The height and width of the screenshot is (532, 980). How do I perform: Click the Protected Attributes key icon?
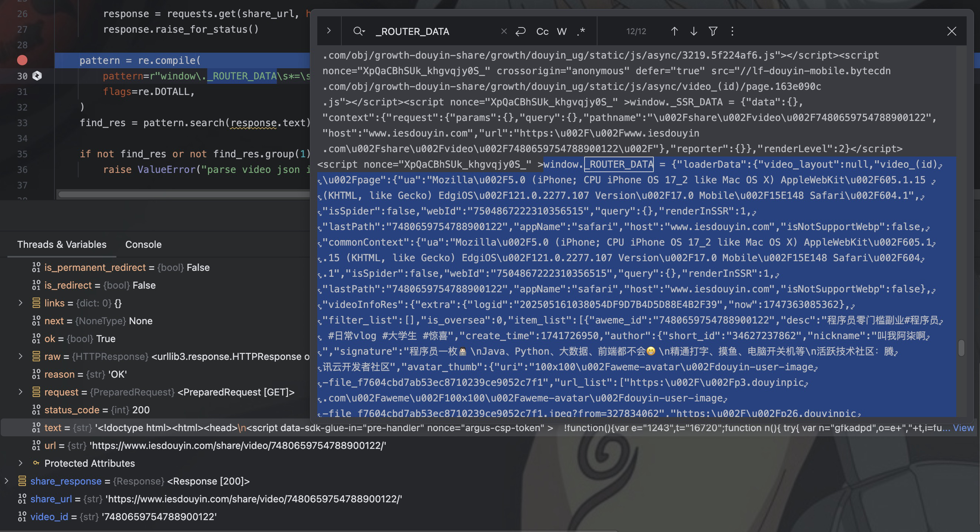coord(36,463)
